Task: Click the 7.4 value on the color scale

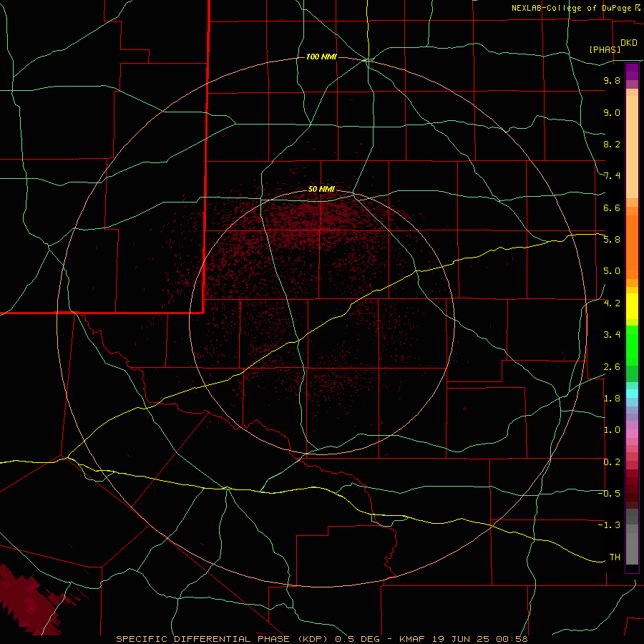Action: (612, 176)
